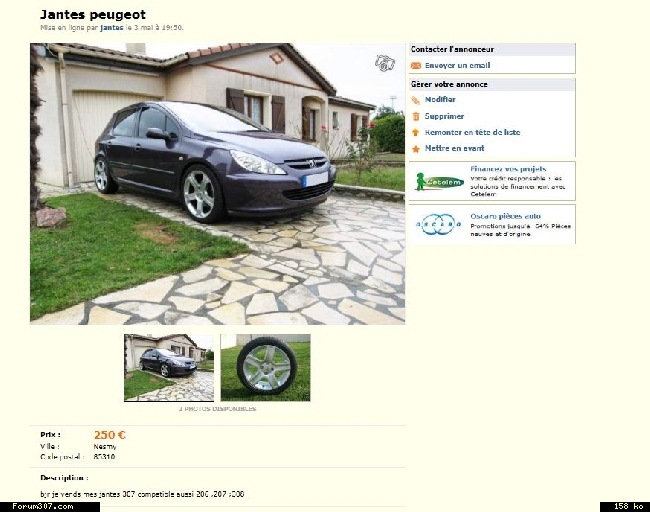The image size is (650, 512).
Task: Select the wheel rim thumbnail photo
Action: (x=265, y=368)
